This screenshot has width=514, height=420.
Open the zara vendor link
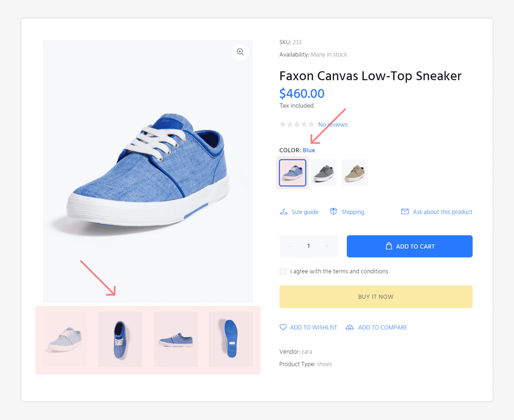tap(307, 351)
